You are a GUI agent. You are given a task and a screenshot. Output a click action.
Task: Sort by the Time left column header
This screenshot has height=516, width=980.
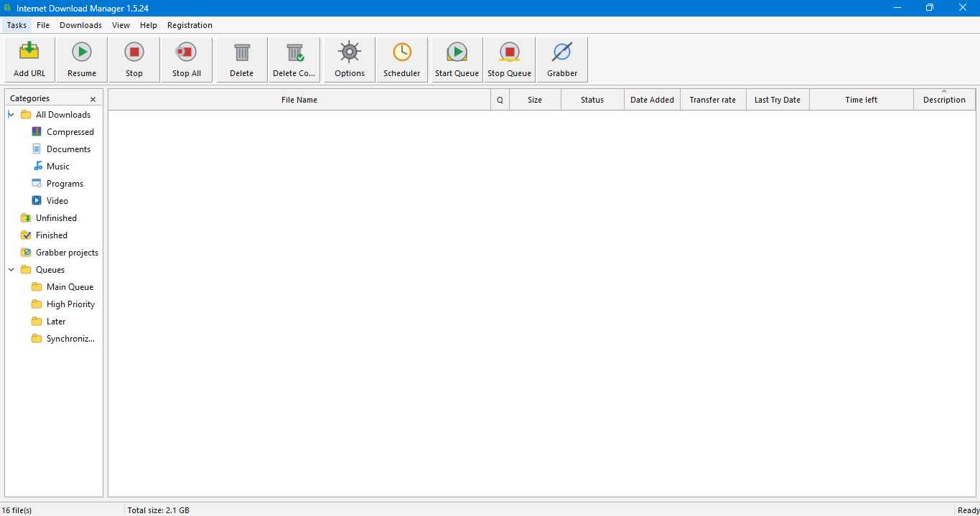[862, 100]
